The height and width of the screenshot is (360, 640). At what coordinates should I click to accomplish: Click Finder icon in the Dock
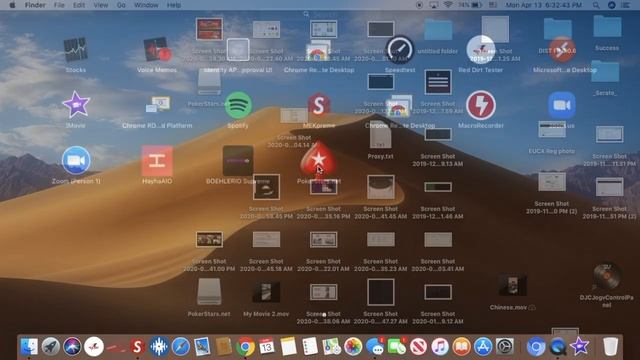tap(29, 347)
